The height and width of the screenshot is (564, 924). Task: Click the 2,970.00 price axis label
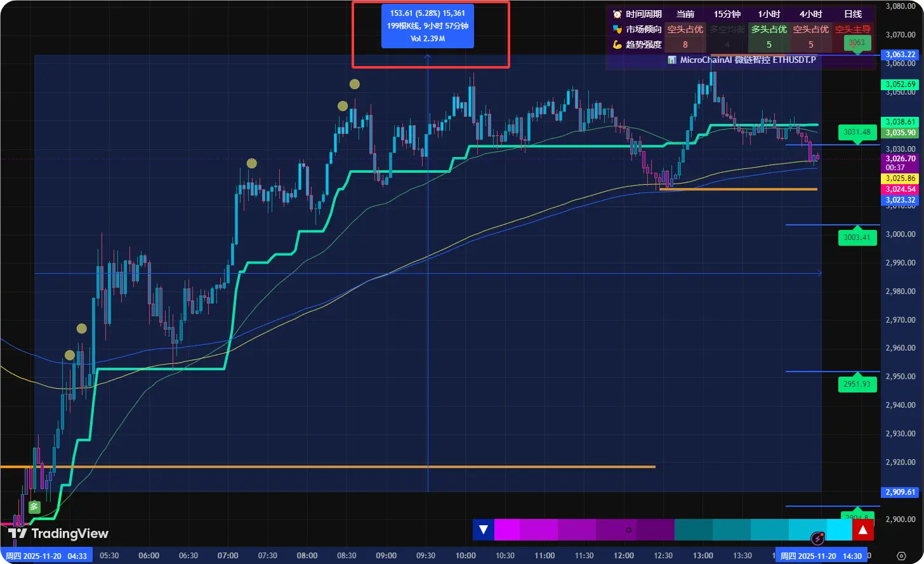tap(900, 320)
